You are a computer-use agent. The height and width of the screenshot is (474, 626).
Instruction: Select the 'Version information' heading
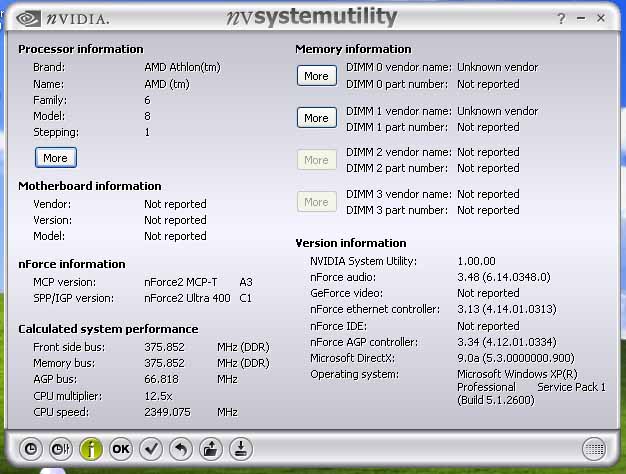(351, 243)
